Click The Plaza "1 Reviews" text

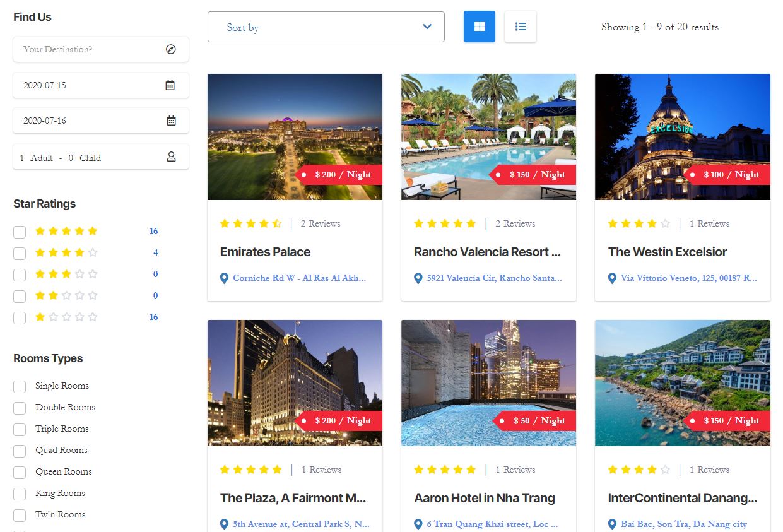(321, 470)
